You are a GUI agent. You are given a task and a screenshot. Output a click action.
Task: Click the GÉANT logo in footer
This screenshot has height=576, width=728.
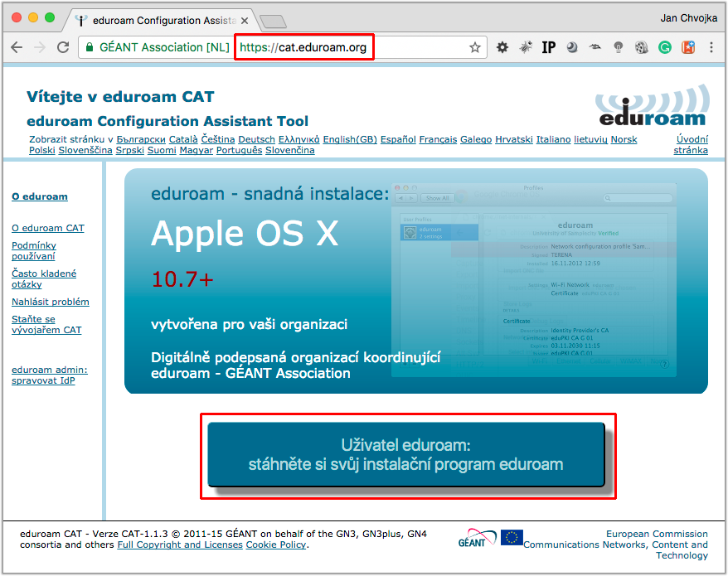click(x=477, y=539)
